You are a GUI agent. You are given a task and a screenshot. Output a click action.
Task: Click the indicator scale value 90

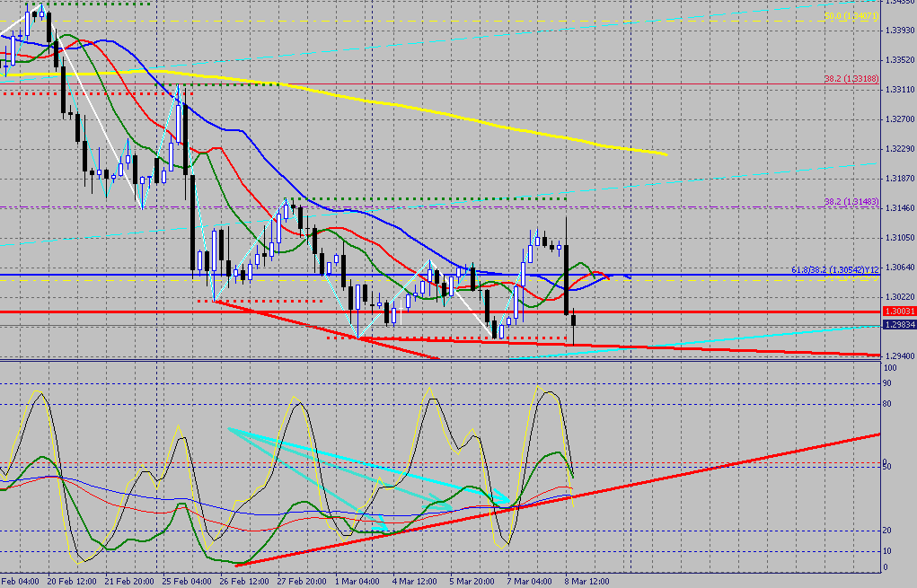click(x=887, y=383)
